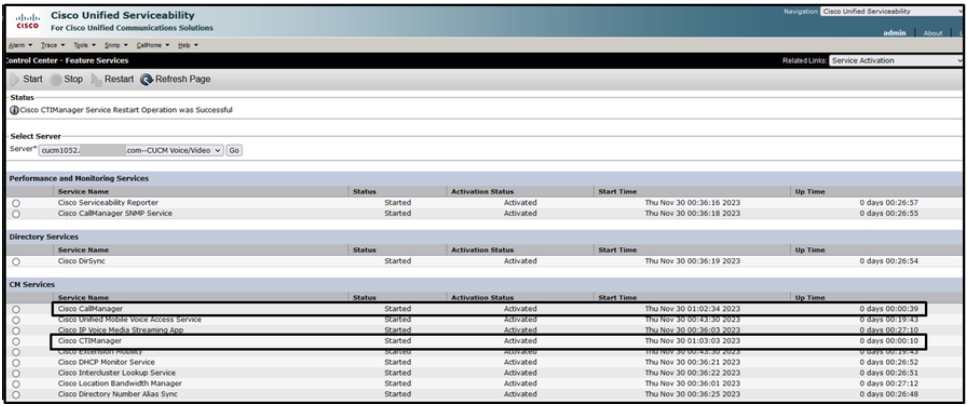Click start time Thu Nov 30 01:03:03 2023
Screen dimensions: 968x407
[x=692, y=341]
